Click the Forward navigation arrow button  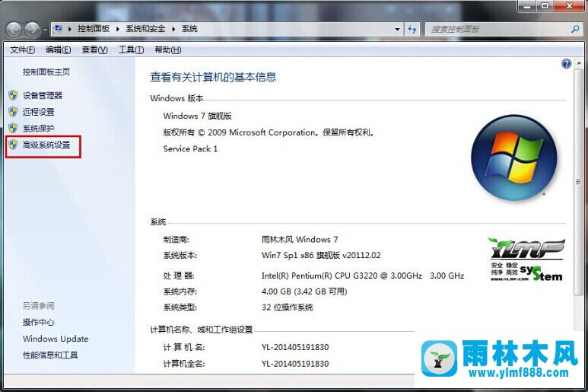point(33,29)
